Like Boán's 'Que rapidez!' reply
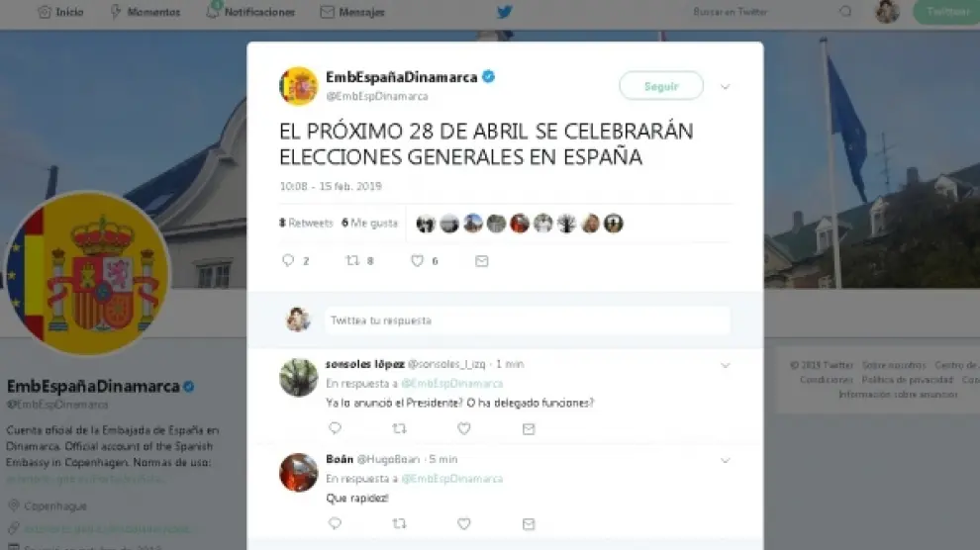980x550 pixels. (x=463, y=523)
